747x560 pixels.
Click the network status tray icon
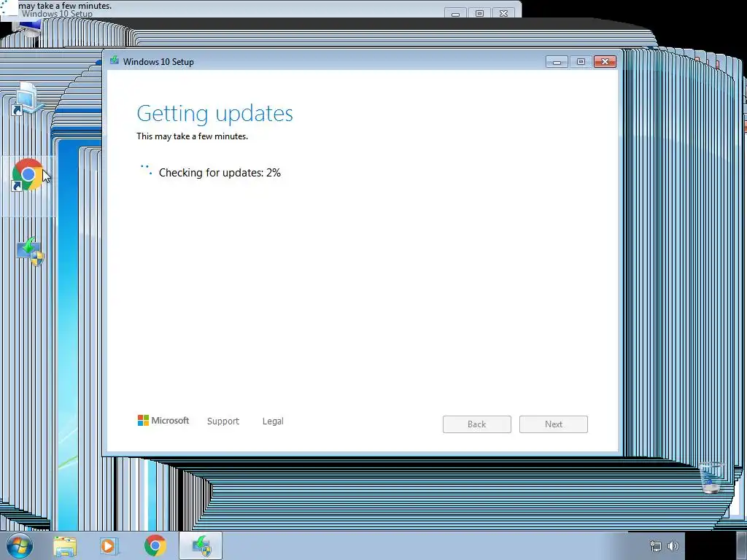(x=656, y=546)
